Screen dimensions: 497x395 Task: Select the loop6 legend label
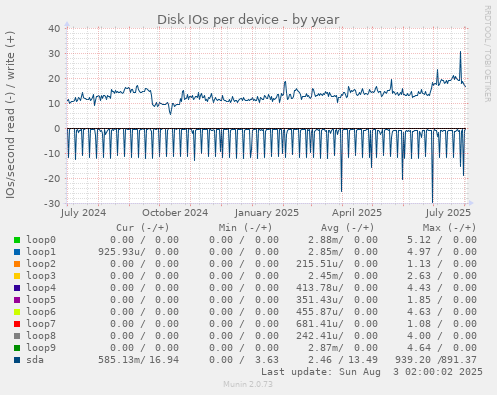pos(41,312)
